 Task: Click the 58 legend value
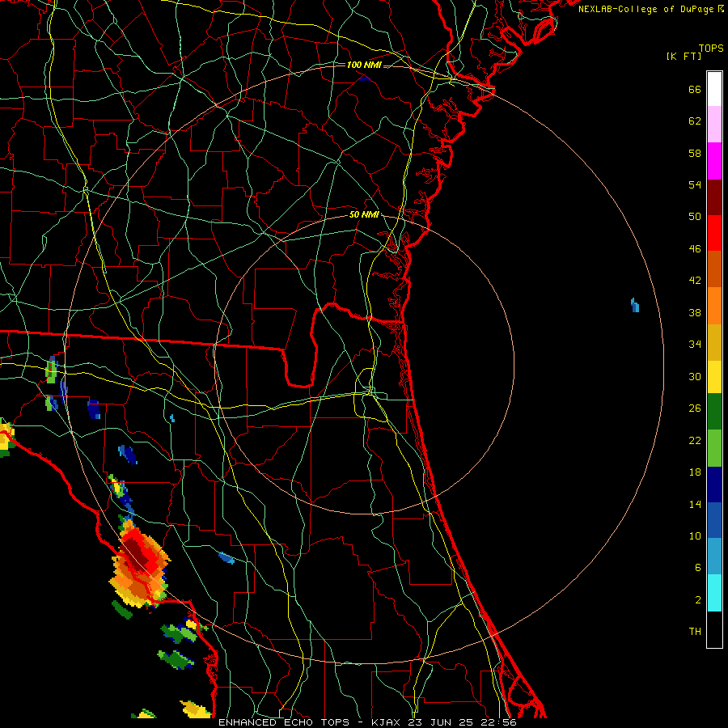tap(695, 153)
